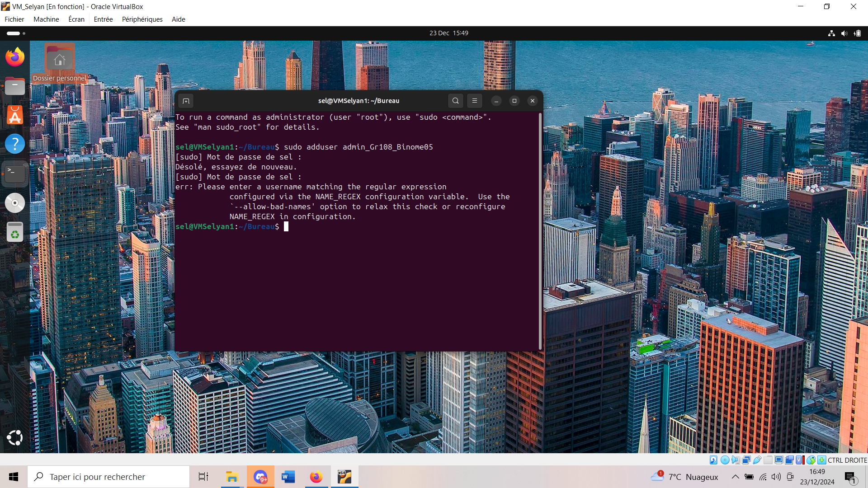The width and height of the screenshot is (868, 488).
Task: Open the terminal search button
Action: (x=456, y=101)
